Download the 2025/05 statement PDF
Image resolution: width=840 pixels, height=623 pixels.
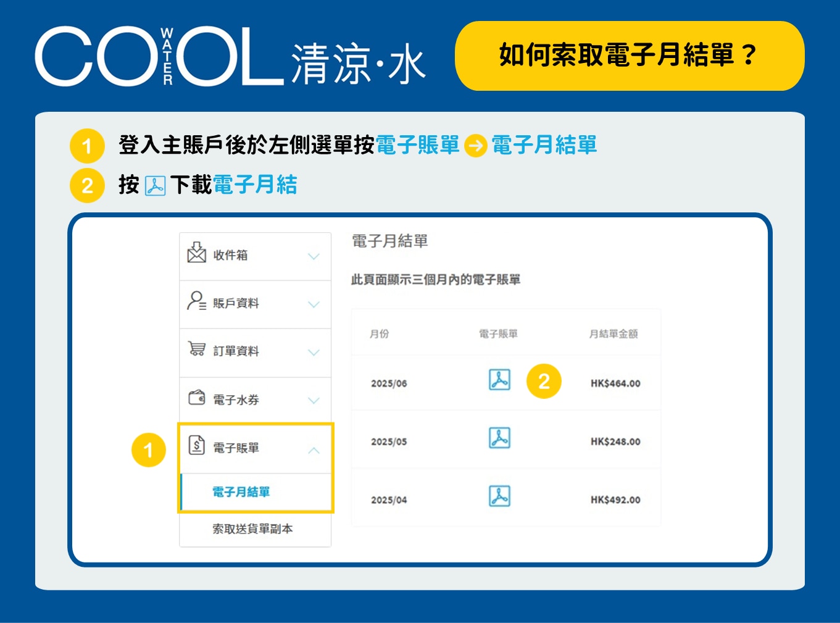(499, 438)
